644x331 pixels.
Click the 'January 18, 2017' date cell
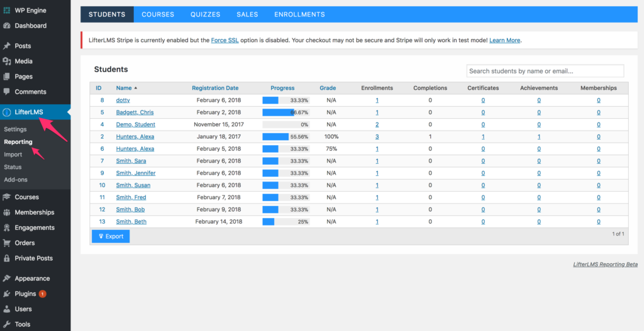(x=219, y=136)
